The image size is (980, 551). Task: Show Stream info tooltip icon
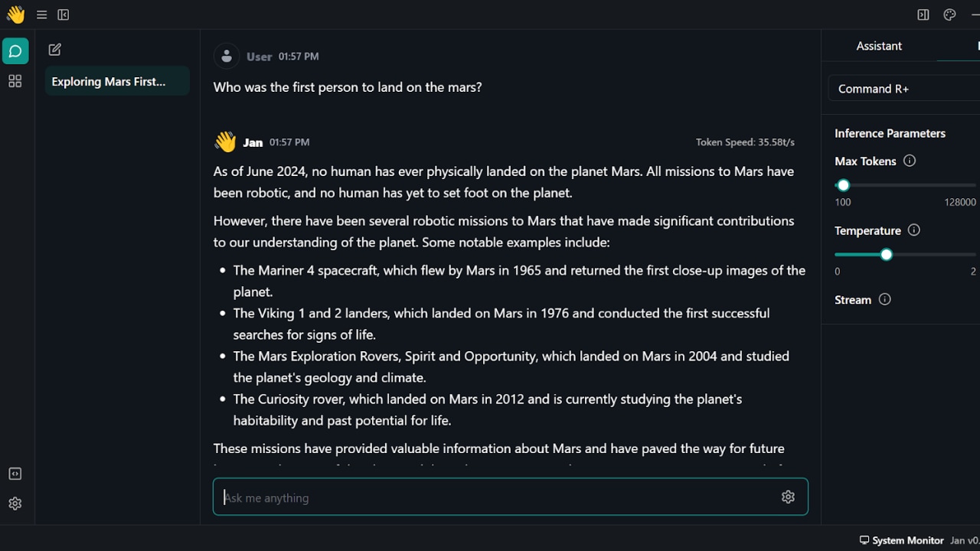click(x=884, y=299)
